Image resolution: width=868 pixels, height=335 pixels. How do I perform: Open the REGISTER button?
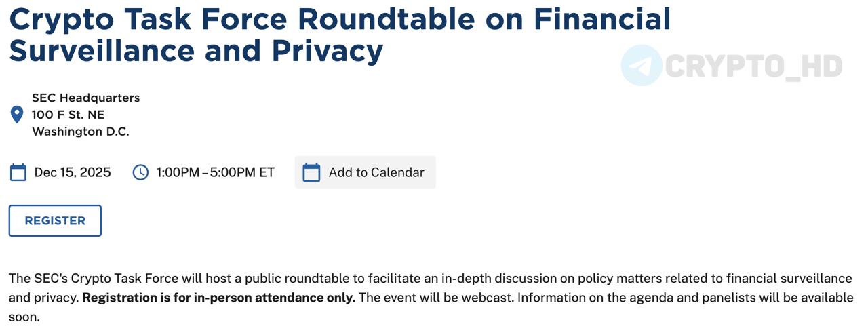point(55,220)
